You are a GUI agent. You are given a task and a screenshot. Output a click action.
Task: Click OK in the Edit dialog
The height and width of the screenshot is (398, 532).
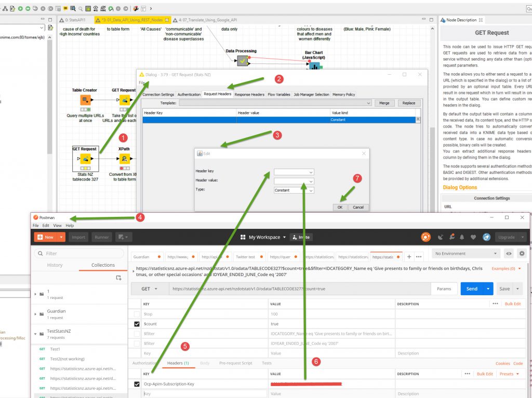pyautogui.click(x=340, y=207)
